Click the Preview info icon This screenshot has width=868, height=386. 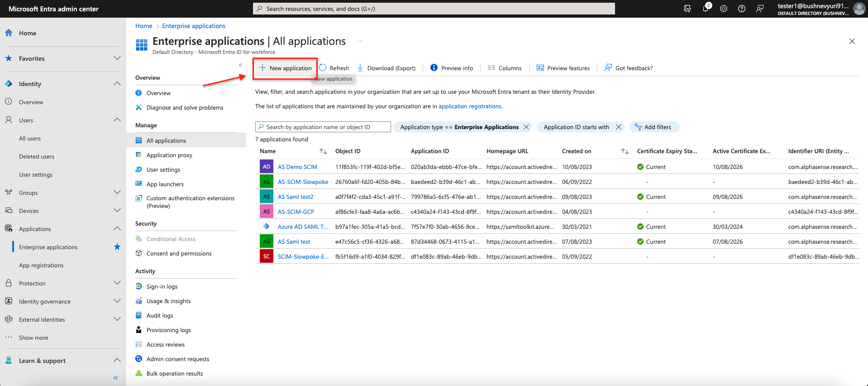[434, 68]
